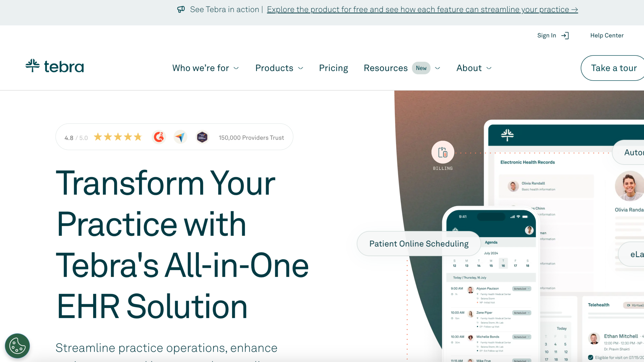The image size is (644, 362).
Task: Click the Patient Online Scheduling icon
Action: pyautogui.click(x=419, y=244)
